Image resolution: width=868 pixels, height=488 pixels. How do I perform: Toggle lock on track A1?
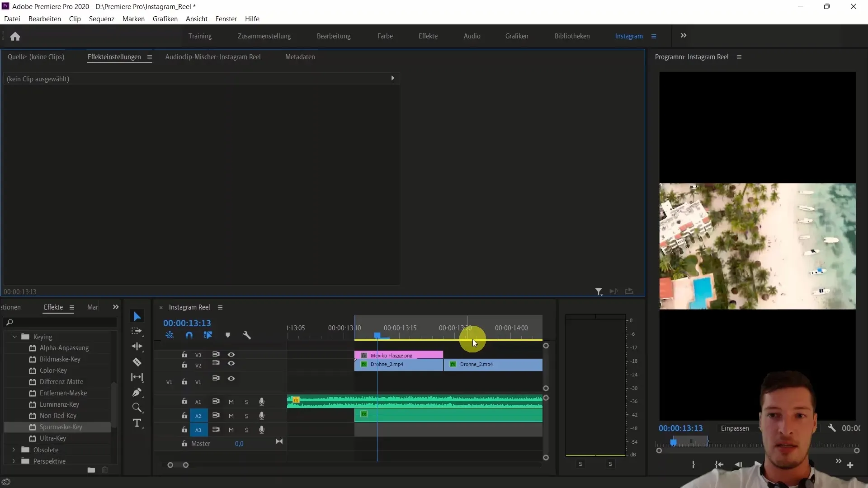pos(184,401)
